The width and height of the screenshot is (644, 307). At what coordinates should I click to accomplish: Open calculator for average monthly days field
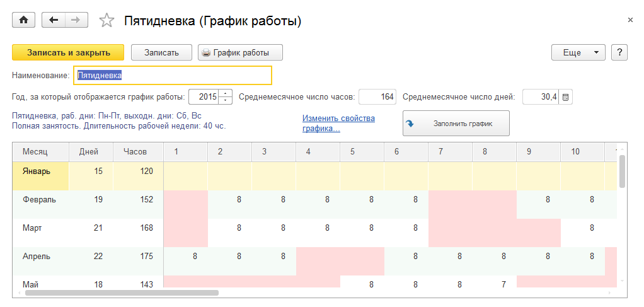point(566,97)
